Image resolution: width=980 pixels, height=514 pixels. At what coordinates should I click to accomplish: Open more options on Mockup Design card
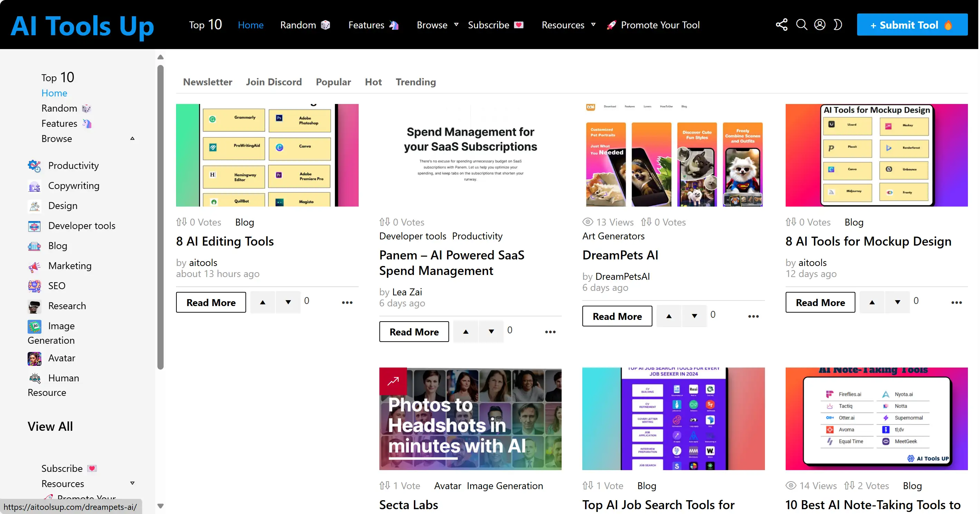[x=957, y=303]
